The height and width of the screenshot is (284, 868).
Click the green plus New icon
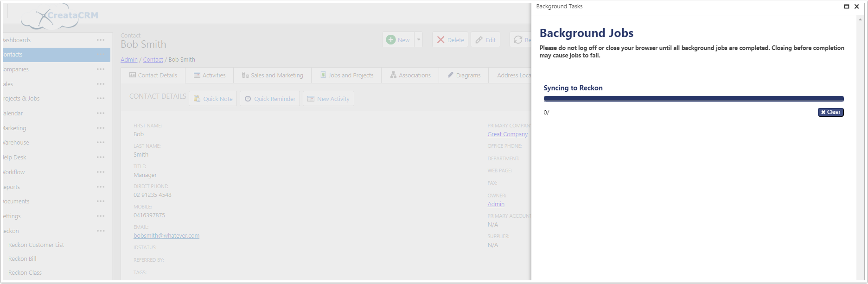point(391,40)
